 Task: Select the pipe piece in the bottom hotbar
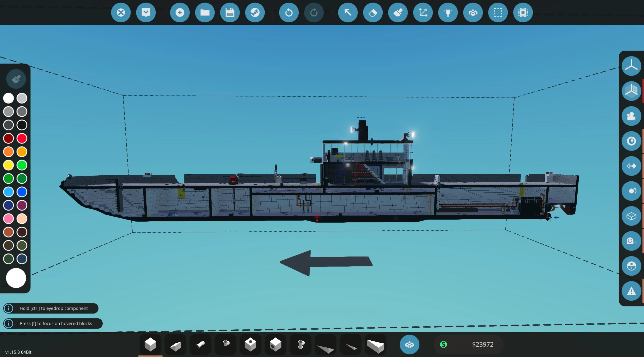[200, 344]
